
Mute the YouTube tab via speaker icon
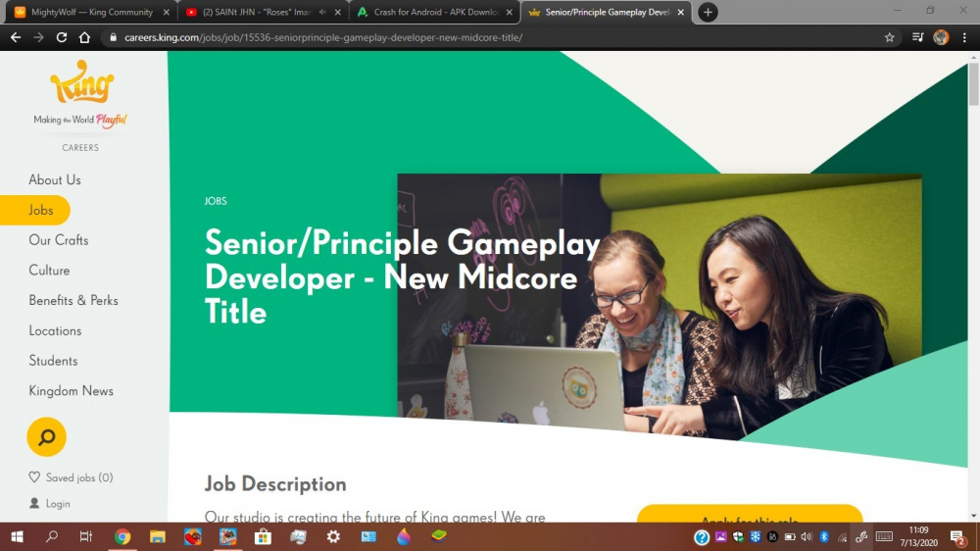coord(322,12)
